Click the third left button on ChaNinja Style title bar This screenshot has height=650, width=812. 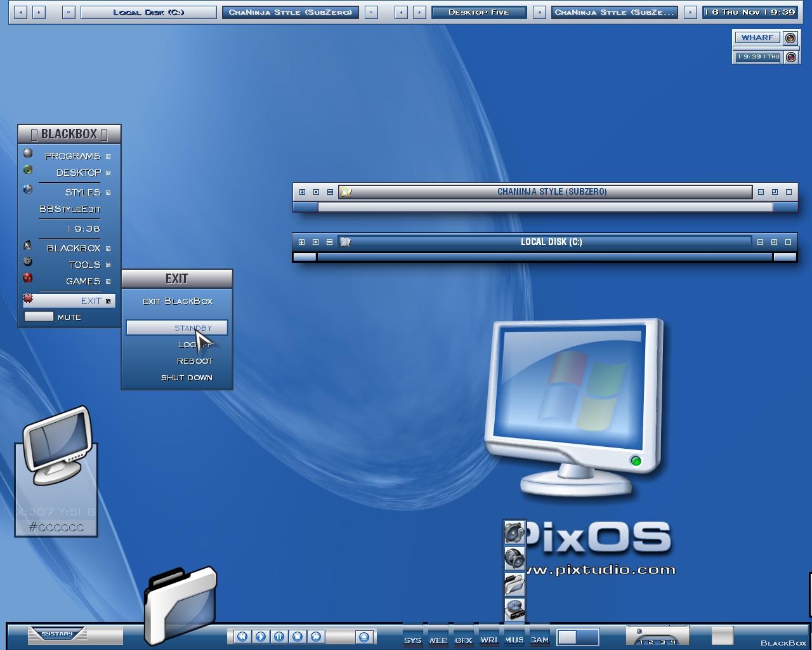pyautogui.click(x=330, y=192)
